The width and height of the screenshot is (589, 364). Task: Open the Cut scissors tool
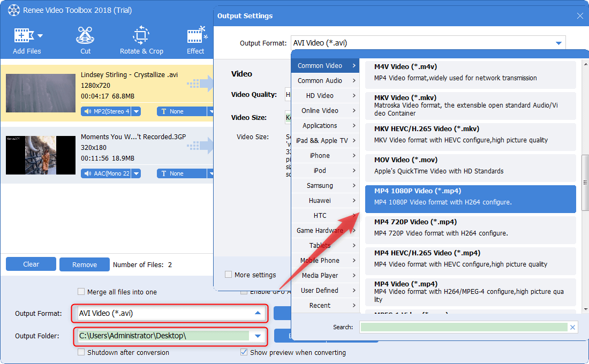click(x=85, y=36)
